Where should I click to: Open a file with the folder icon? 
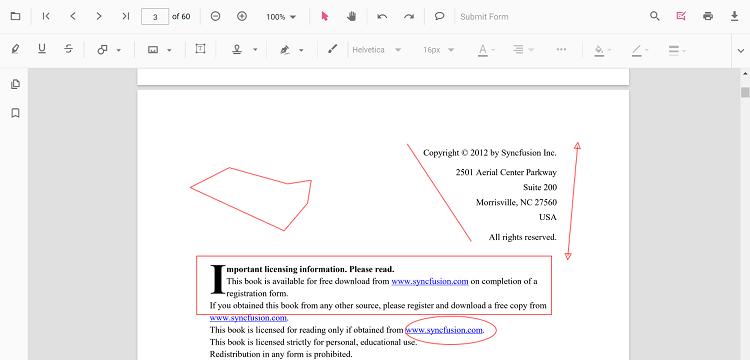click(15, 16)
